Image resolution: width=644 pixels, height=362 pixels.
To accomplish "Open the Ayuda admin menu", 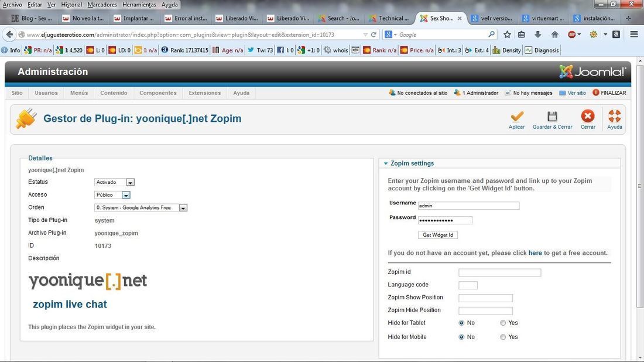I will coord(241,93).
